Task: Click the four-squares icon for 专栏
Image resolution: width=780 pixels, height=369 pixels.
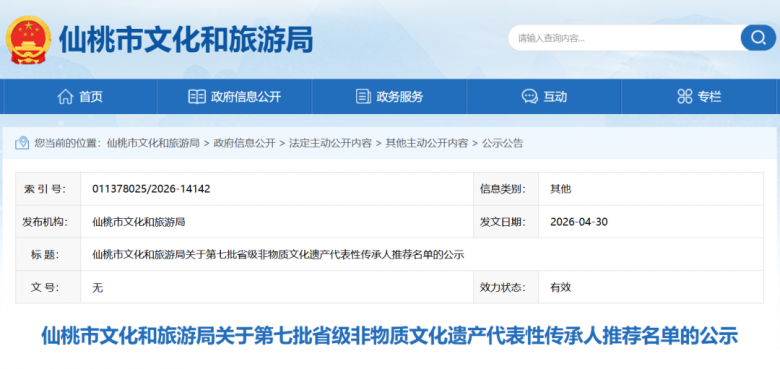Action: point(684,96)
